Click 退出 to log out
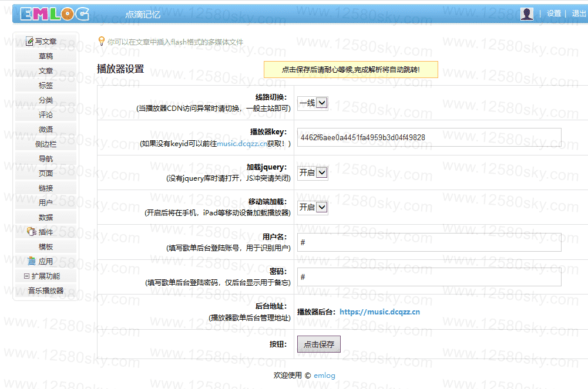Viewport: 588px width, 389px height. [579, 13]
